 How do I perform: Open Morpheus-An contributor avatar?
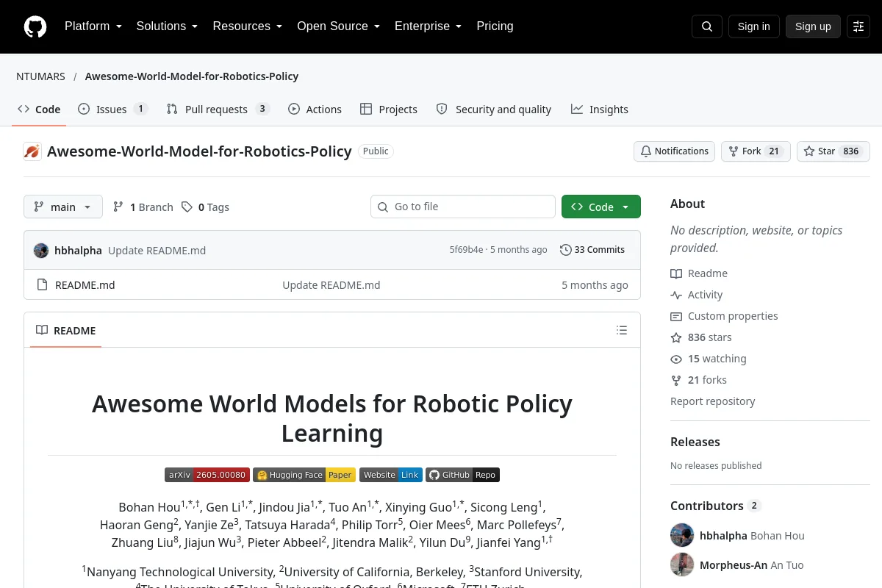(682, 564)
